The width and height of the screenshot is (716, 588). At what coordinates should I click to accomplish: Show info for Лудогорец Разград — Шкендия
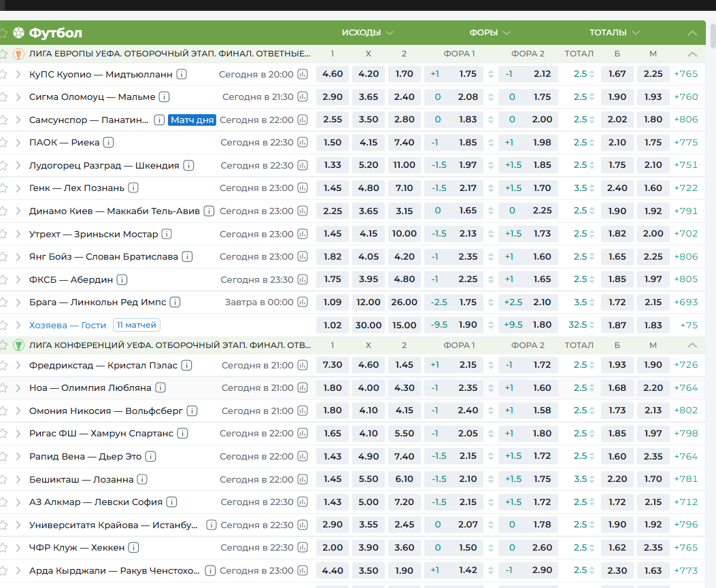[188, 165]
